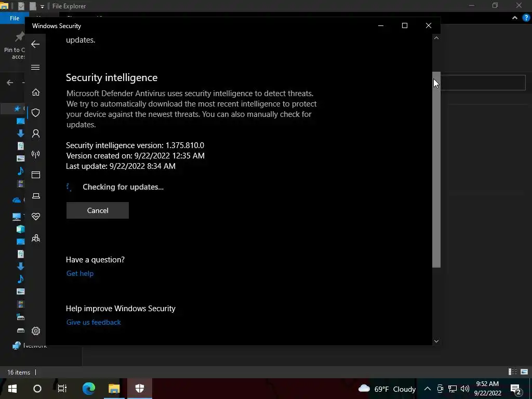This screenshot has width=532, height=399.
Task: Click Windows Security shield icon on taskbar
Action: [140, 389]
